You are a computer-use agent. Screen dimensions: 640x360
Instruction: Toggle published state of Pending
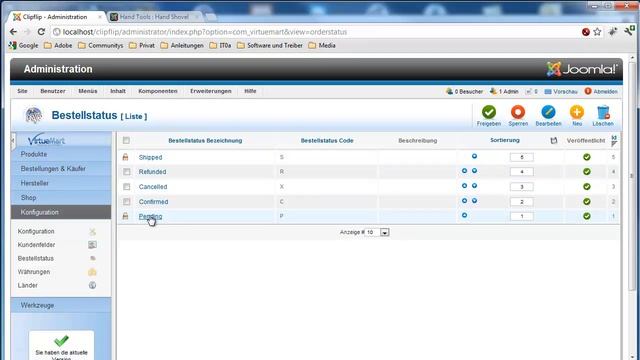coord(587,216)
